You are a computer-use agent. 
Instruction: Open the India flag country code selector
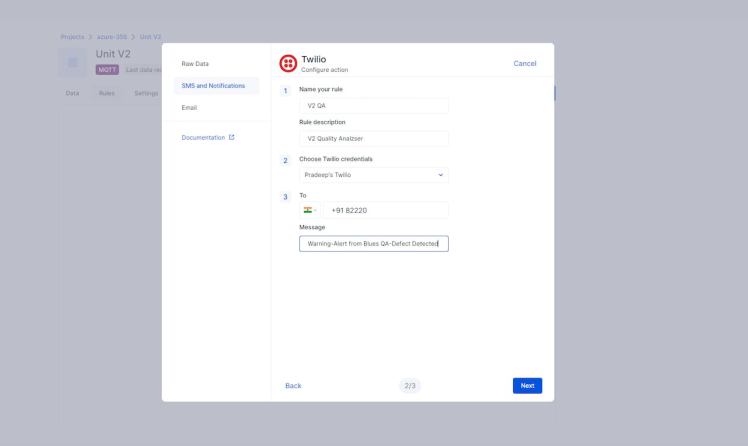pos(310,210)
